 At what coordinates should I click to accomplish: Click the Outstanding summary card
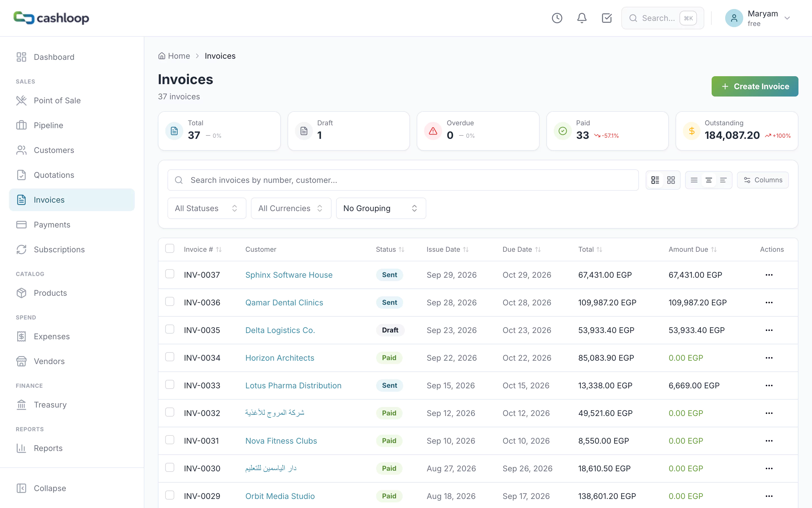(x=736, y=131)
